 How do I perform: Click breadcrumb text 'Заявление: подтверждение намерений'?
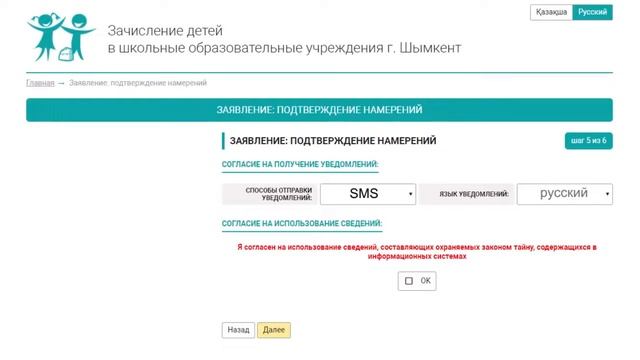[138, 83]
